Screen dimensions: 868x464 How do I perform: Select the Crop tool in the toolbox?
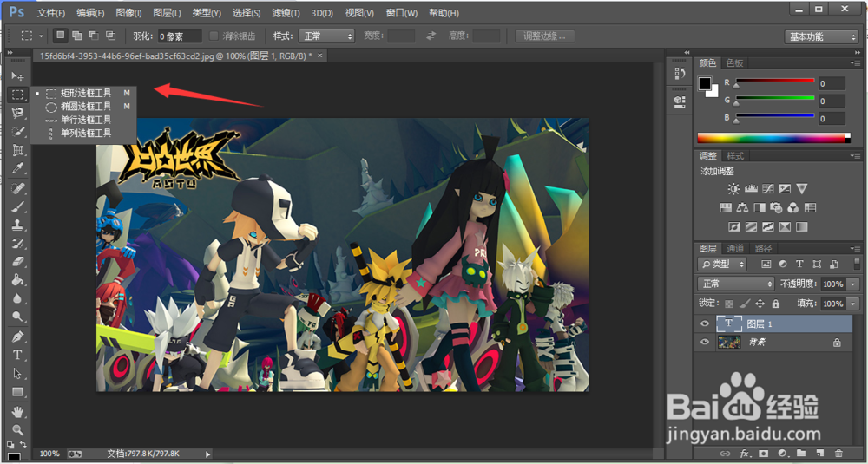(17, 150)
